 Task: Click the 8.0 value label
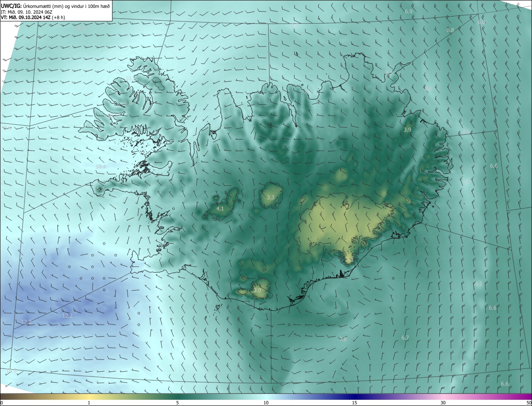click(481, 22)
